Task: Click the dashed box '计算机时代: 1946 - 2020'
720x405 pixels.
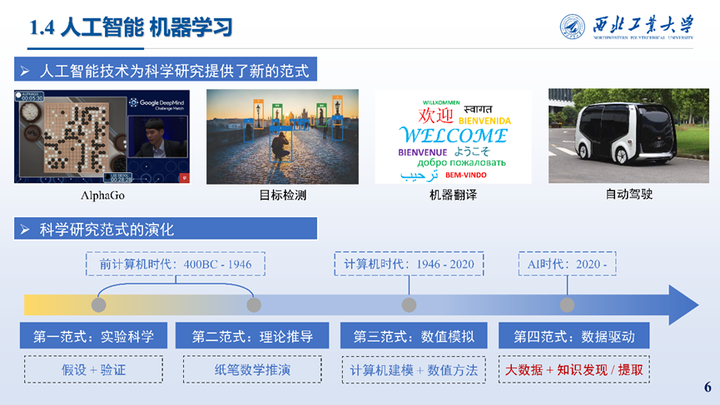Action: point(409,264)
